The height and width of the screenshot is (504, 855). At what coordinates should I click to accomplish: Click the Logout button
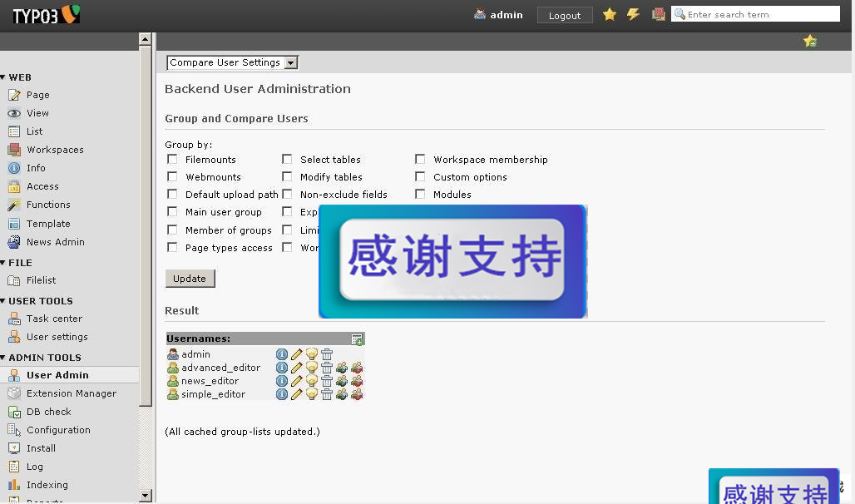point(565,15)
